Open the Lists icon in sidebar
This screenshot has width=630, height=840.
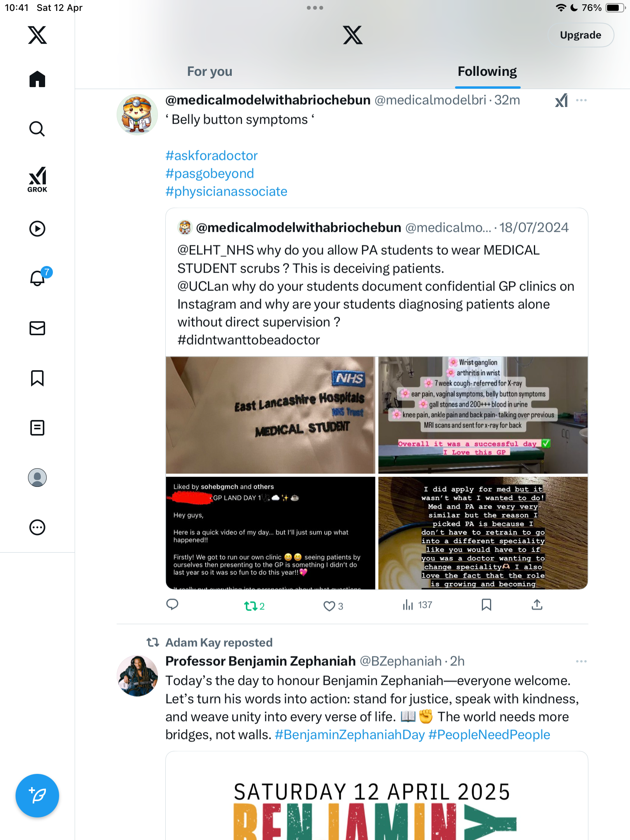tap(37, 428)
